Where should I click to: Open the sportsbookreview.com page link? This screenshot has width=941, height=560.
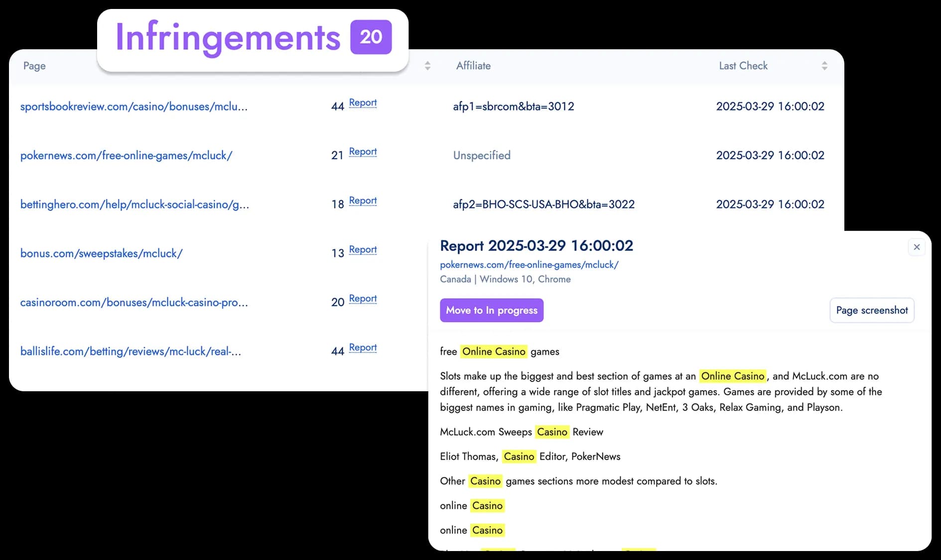tap(134, 107)
